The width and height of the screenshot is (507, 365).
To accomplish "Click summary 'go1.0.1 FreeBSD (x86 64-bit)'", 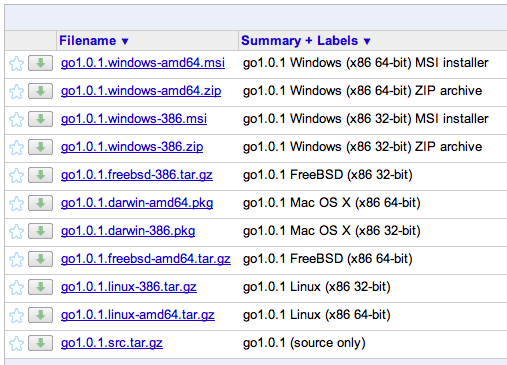I will click(x=328, y=259).
